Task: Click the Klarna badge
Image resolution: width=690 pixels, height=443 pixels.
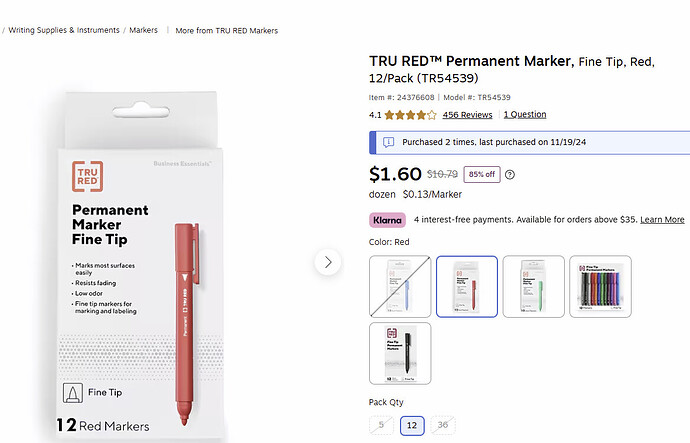Action: [x=387, y=220]
